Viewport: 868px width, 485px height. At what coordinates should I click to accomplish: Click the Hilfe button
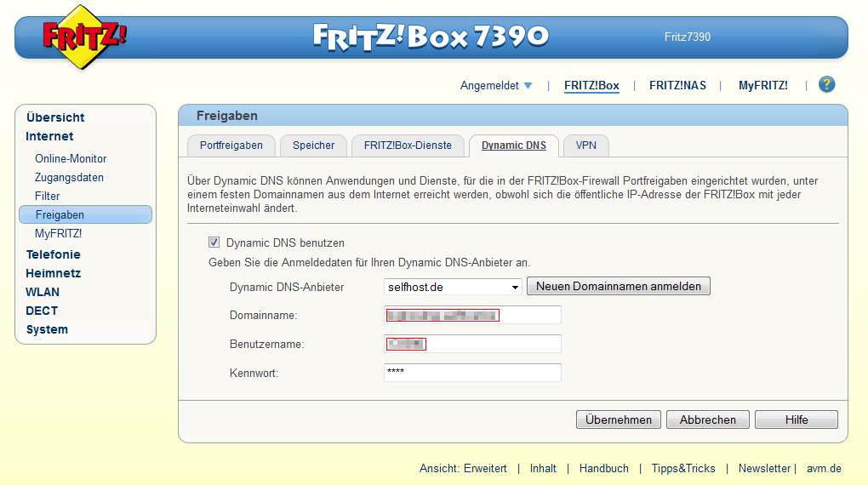pyautogui.click(x=797, y=419)
